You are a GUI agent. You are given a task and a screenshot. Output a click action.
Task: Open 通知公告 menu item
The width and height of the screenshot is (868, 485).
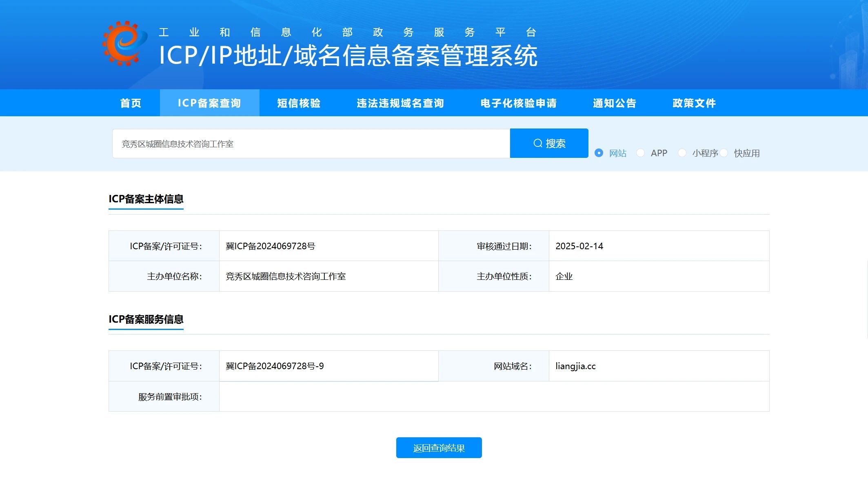click(614, 103)
